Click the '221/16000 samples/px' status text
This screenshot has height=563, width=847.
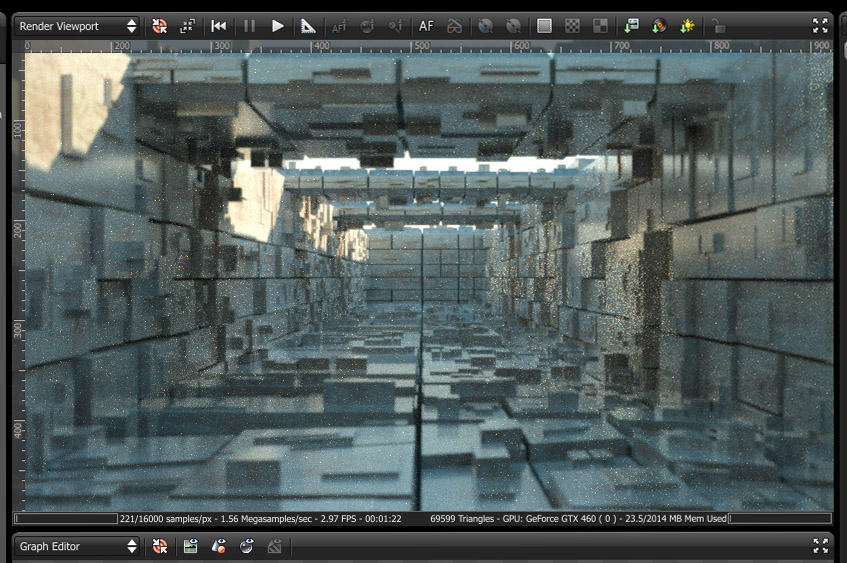point(165,519)
